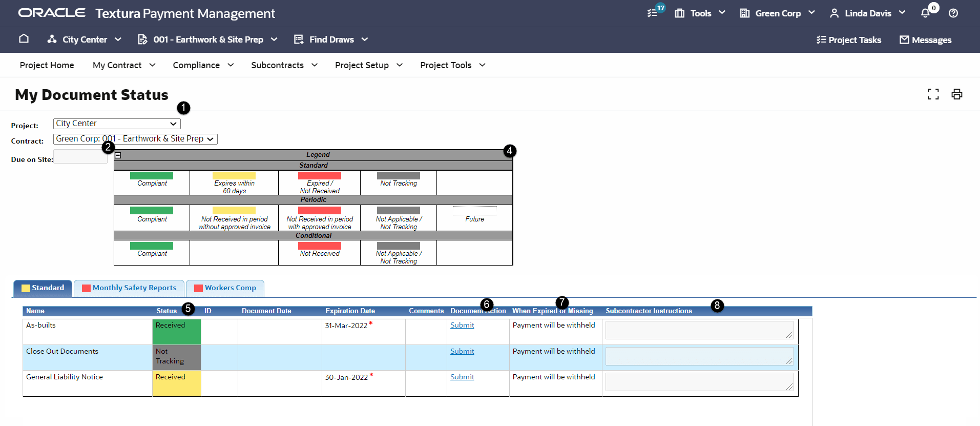The width and height of the screenshot is (980, 426).
Task: Switch to the Standard tab
Action: (x=43, y=288)
